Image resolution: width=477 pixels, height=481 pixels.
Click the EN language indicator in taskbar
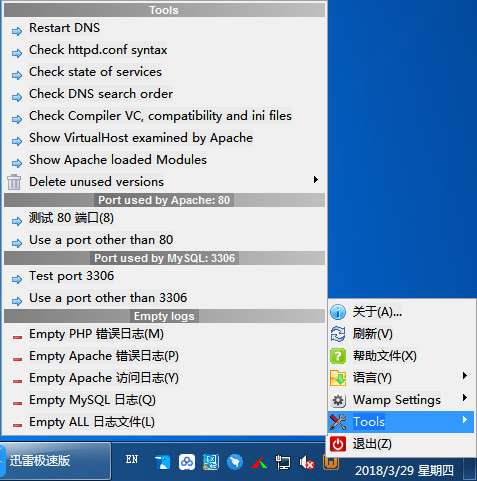(132, 460)
